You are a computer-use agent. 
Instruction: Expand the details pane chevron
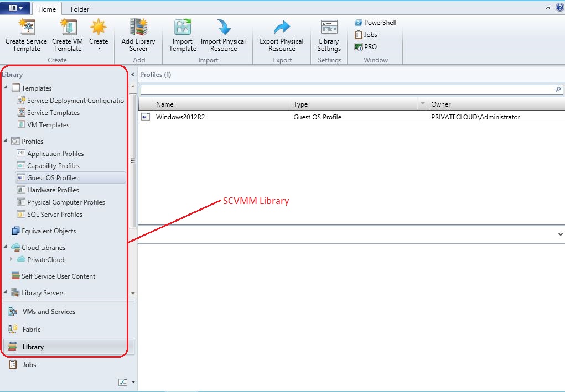(561, 234)
